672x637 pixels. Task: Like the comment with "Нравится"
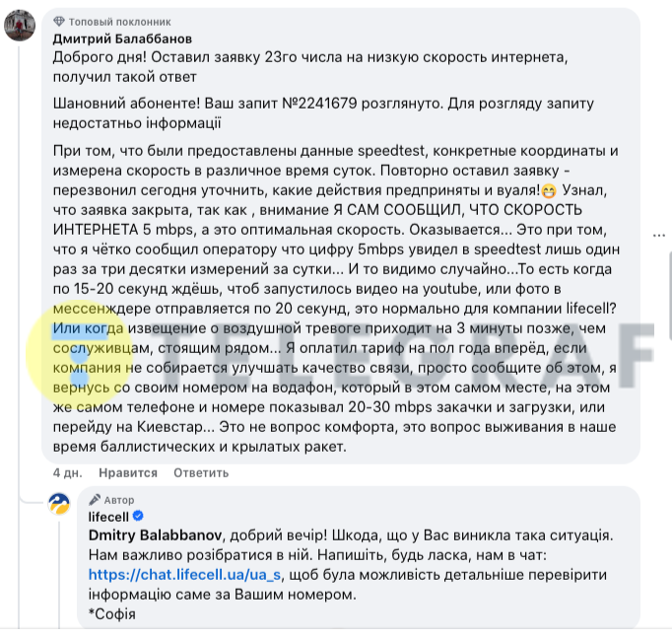(128, 472)
